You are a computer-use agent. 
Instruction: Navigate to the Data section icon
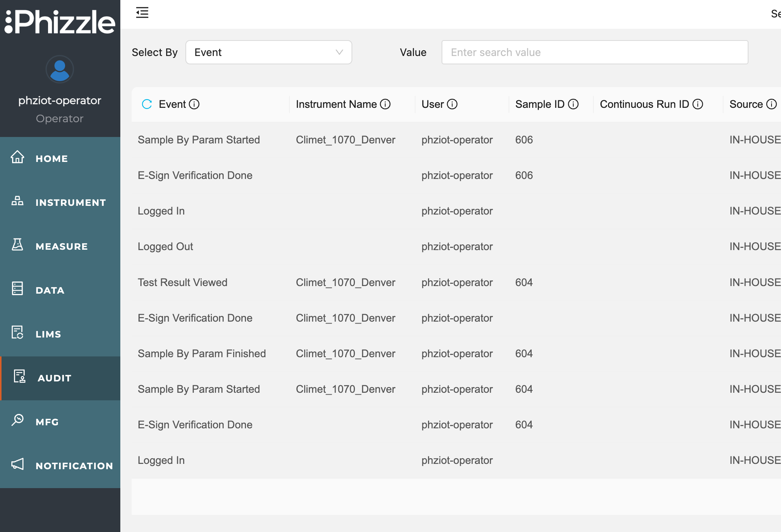point(17,290)
